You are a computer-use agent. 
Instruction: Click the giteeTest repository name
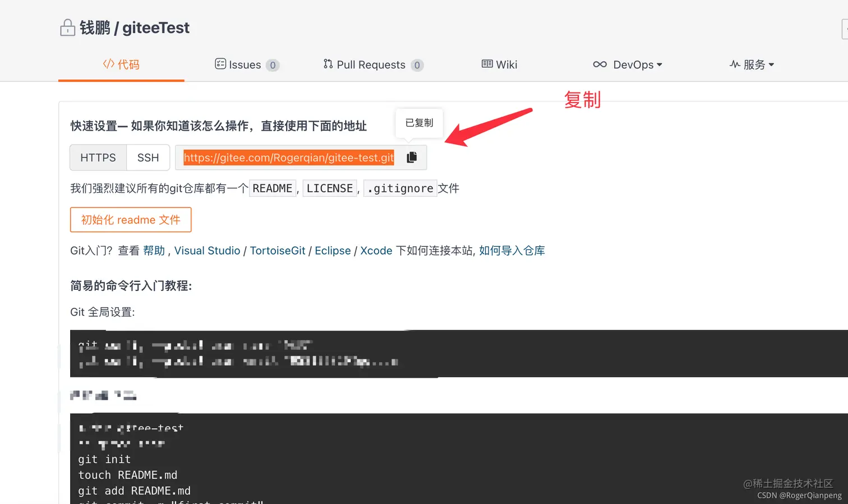point(156,27)
